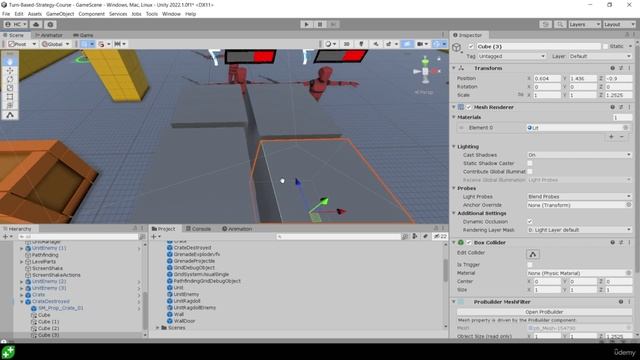Viewport: 640px width, 360px height.
Task: Open the cloud services icon
Action: coord(36,24)
